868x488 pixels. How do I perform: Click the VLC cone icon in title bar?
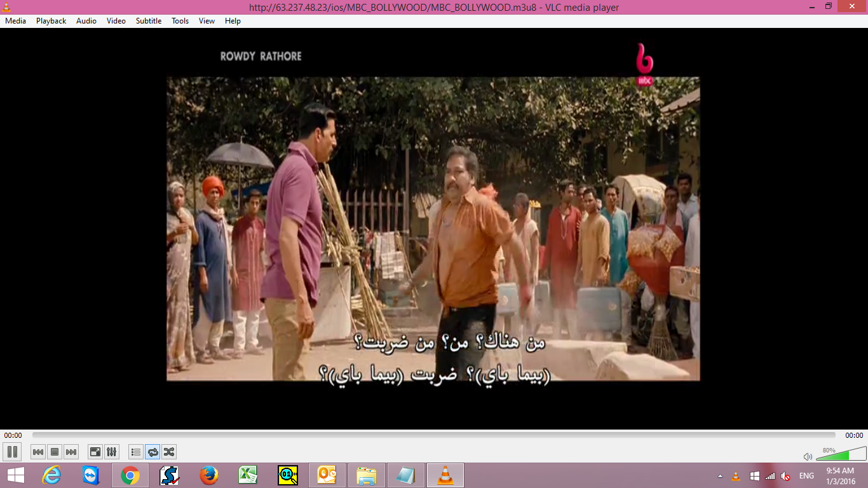7,7
